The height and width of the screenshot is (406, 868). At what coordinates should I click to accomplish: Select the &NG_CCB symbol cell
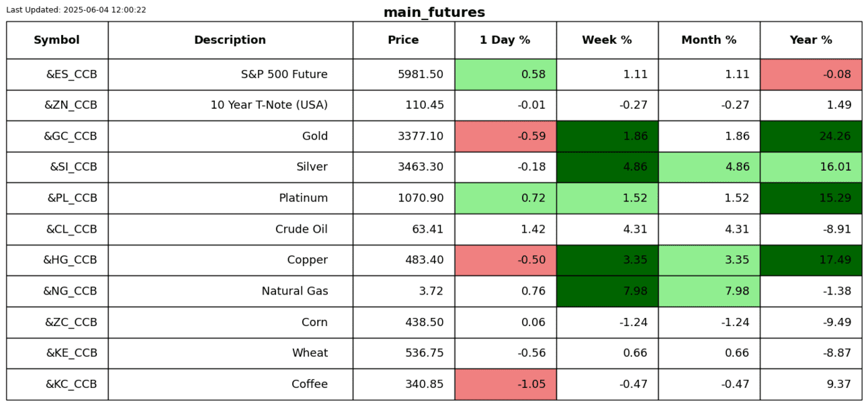(x=70, y=291)
